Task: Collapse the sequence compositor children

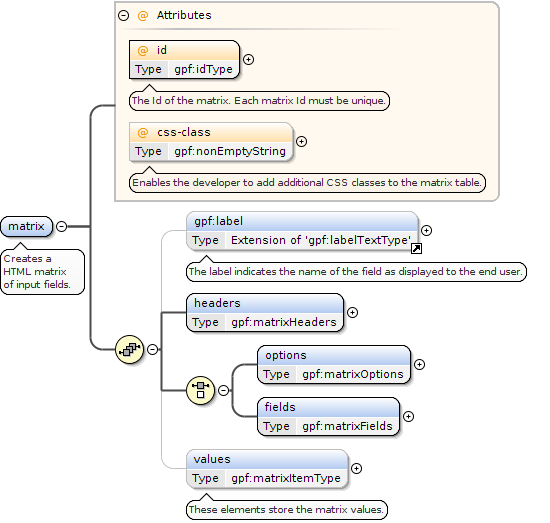Action: click(152, 349)
